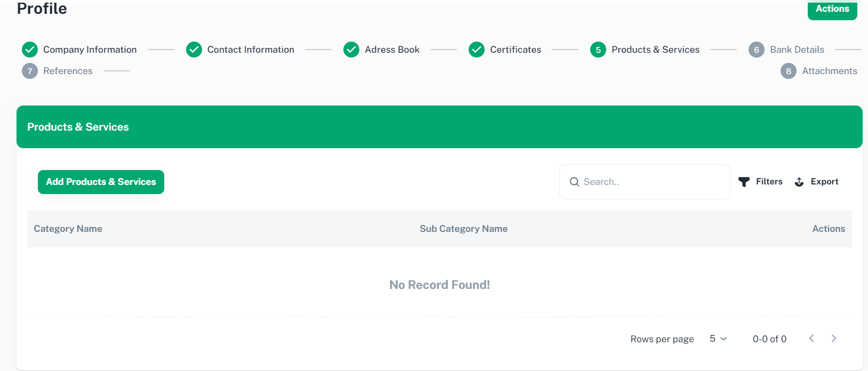Click the Company Information green checkmark icon

[x=30, y=50]
